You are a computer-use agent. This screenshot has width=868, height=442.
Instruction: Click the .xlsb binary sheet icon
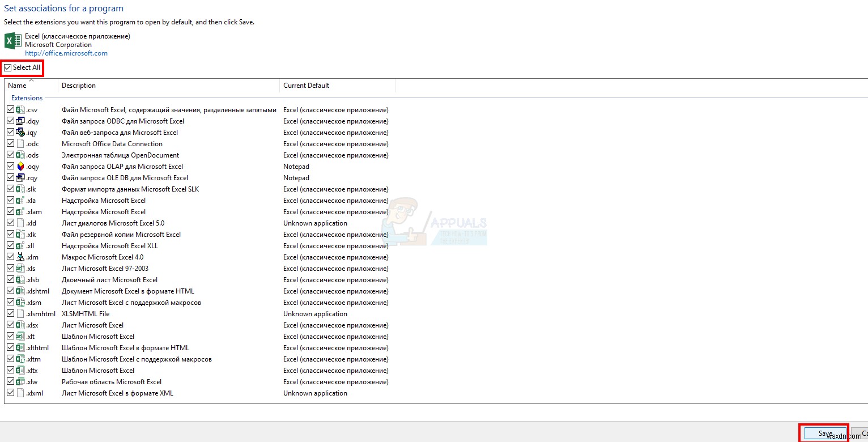coord(20,280)
